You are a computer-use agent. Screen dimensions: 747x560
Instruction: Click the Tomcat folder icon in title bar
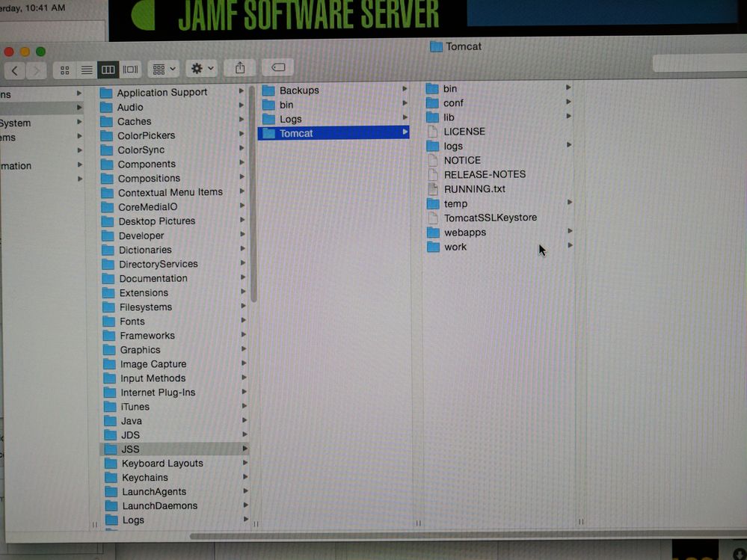(436, 46)
